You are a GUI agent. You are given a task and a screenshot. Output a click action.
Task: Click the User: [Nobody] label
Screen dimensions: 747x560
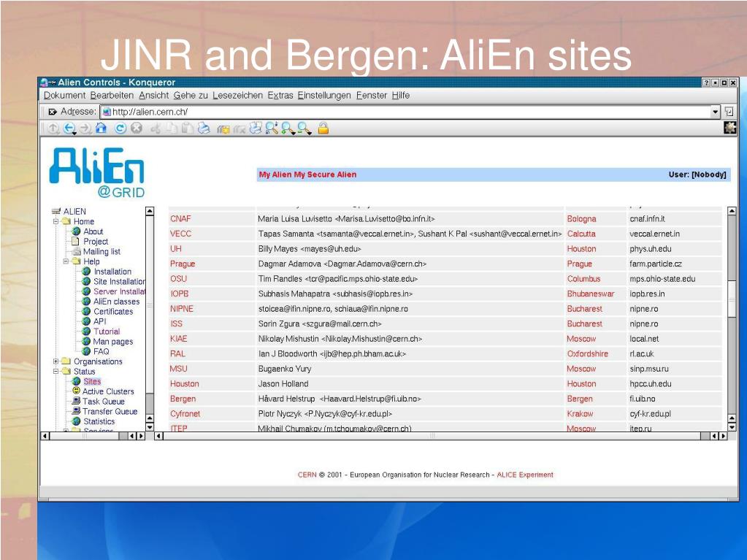(697, 174)
